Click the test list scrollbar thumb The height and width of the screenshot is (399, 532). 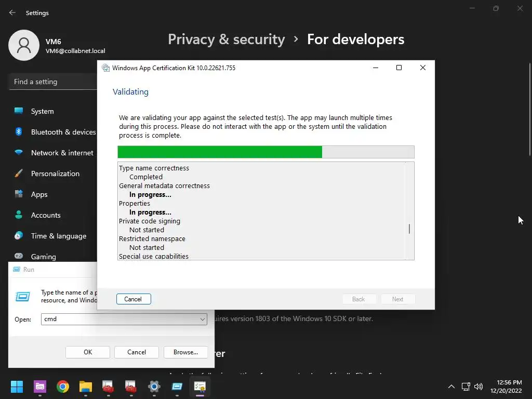pyautogui.click(x=409, y=229)
